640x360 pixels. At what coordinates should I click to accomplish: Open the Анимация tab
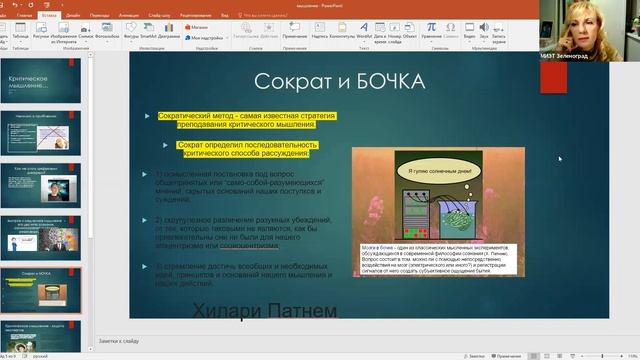(x=129, y=16)
